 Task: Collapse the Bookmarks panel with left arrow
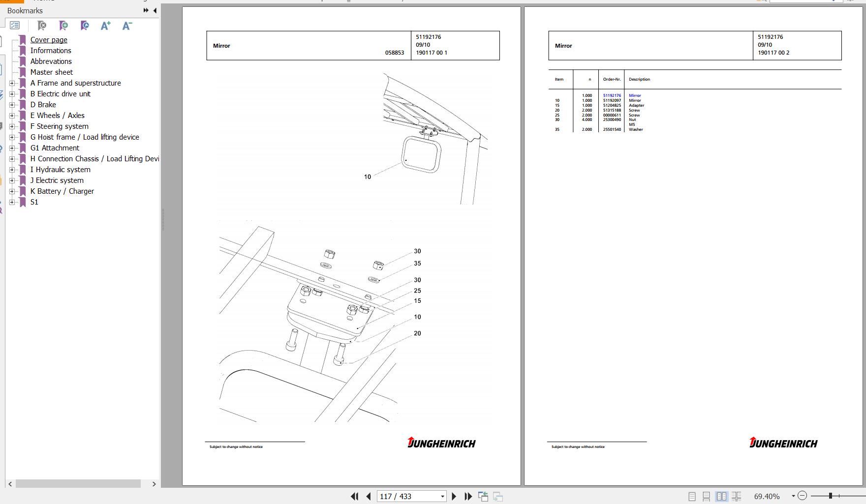pyautogui.click(x=155, y=10)
